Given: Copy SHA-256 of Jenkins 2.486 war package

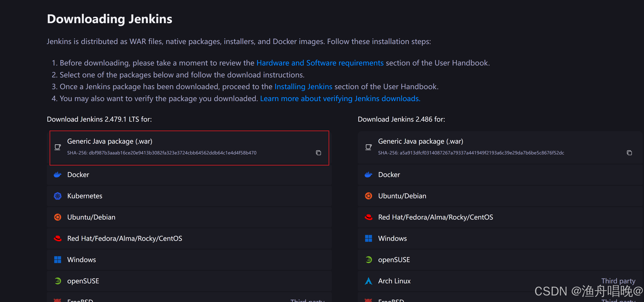Looking at the screenshot, I should tap(629, 153).
